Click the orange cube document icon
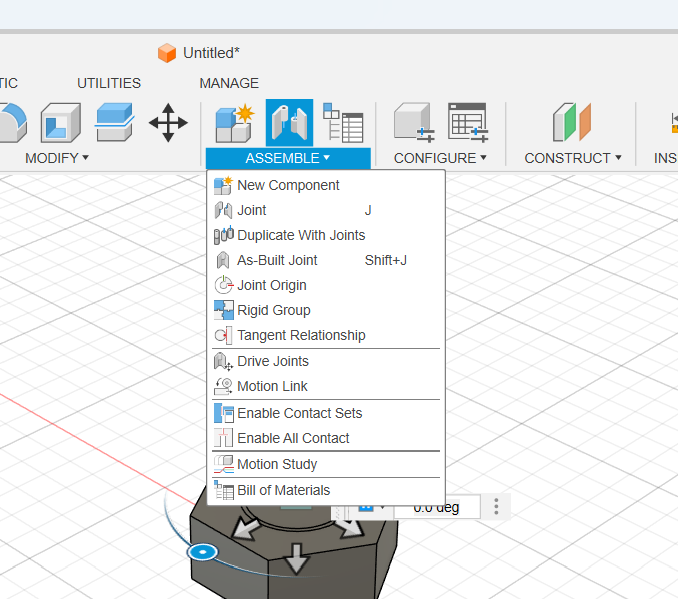The image size is (678, 599). click(167, 53)
